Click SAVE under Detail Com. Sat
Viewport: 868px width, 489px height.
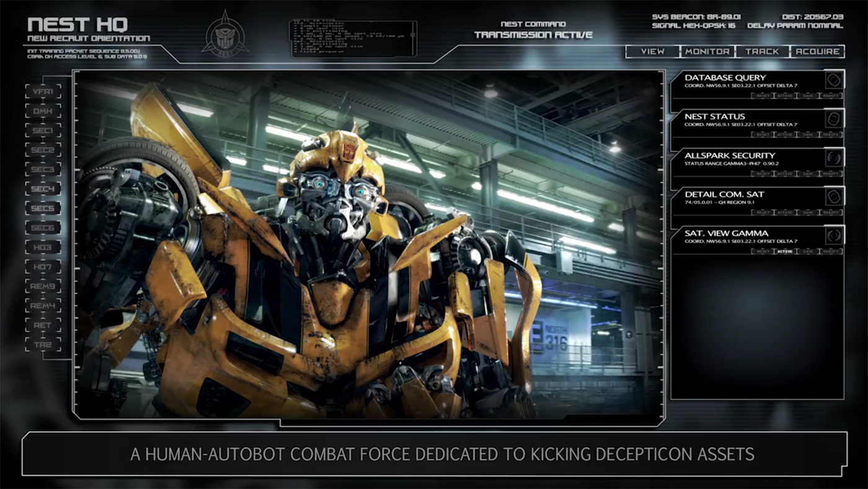[807, 212]
